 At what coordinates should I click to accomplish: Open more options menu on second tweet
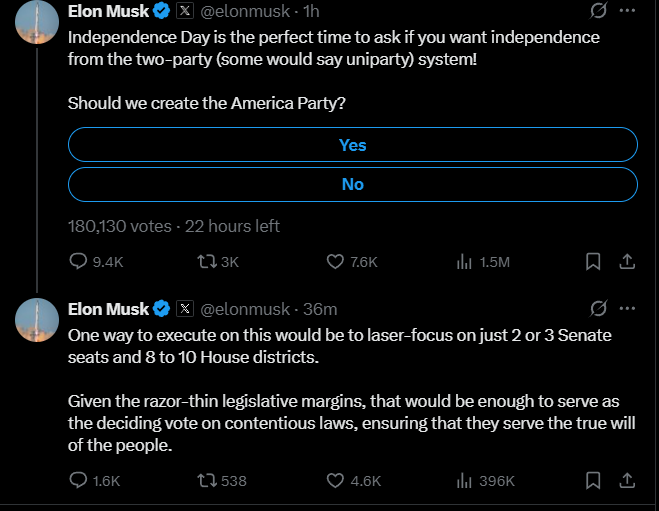pyautogui.click(x=627, y=308)
